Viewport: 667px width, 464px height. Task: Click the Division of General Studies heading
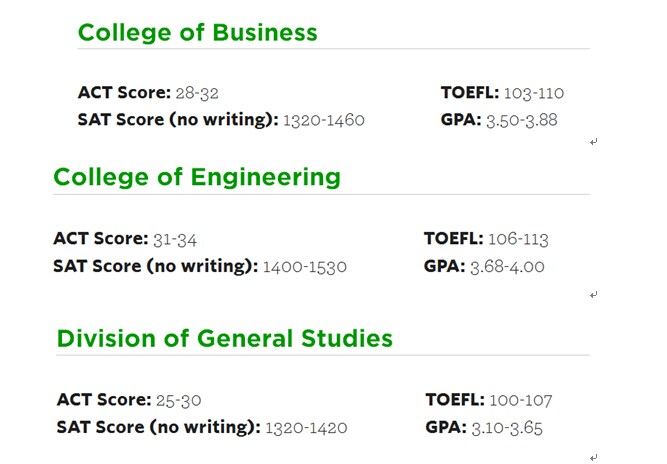click(x=225, y=339)
